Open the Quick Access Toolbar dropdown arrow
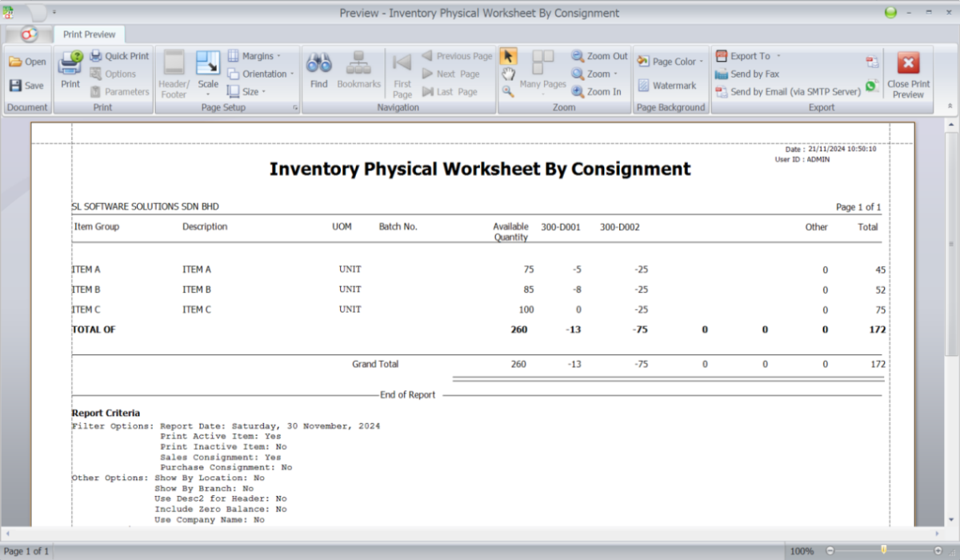This screenshot has height=560, width=960. (x=54, y=13)
